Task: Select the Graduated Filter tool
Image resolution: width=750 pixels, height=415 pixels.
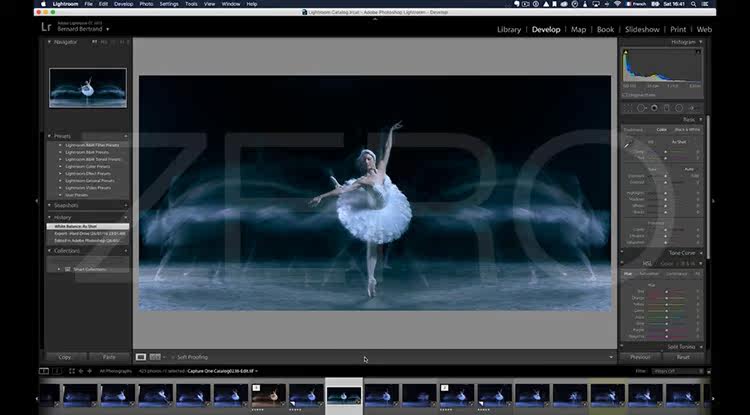Action: pyautogui.click(x=666, y=109)
